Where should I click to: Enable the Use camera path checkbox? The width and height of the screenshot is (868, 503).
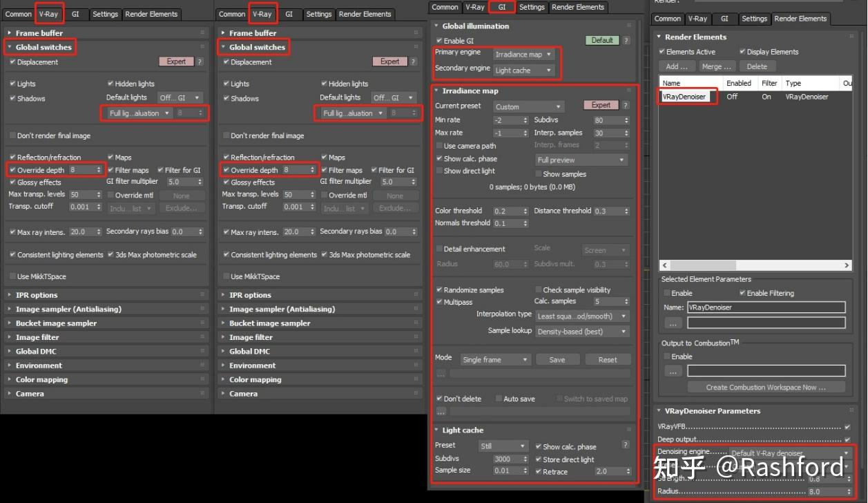pos(439,146)
